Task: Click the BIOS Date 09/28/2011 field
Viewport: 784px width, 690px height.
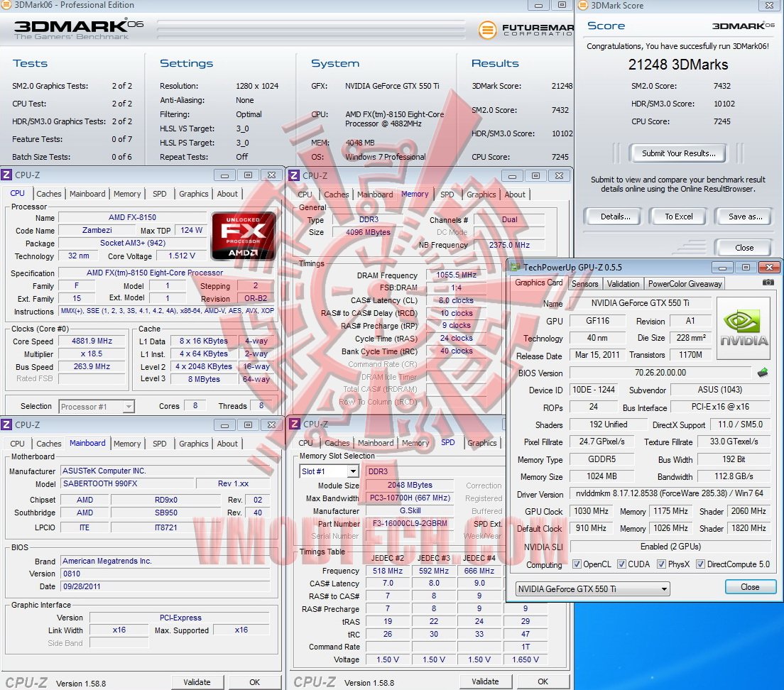Action: pyautogui.click(x=165, y=586)
